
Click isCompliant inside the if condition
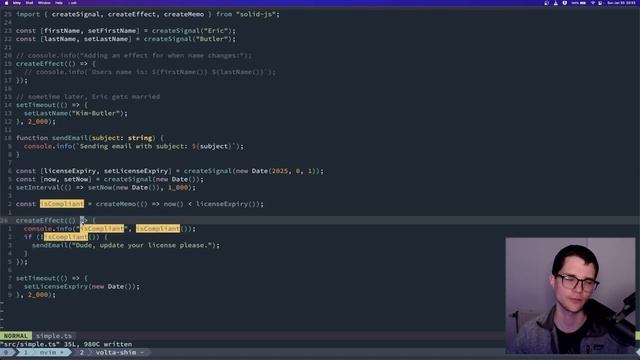pos(66,237)
